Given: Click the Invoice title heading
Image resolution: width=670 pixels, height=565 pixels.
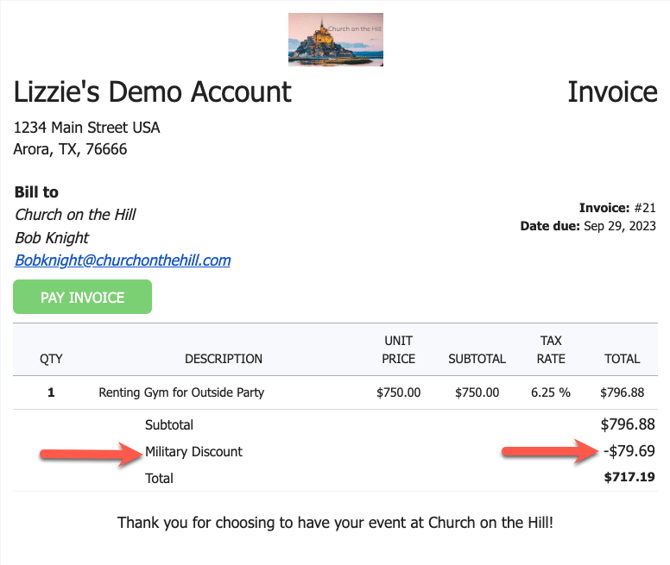Looking at the screenshot, I should coord(612,92).
